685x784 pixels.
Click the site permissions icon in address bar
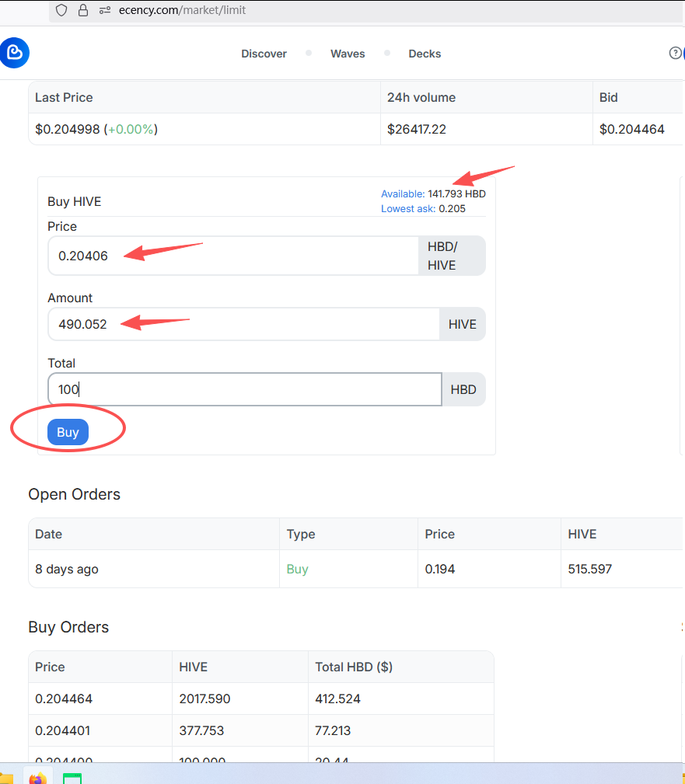(x=104, y=11)
